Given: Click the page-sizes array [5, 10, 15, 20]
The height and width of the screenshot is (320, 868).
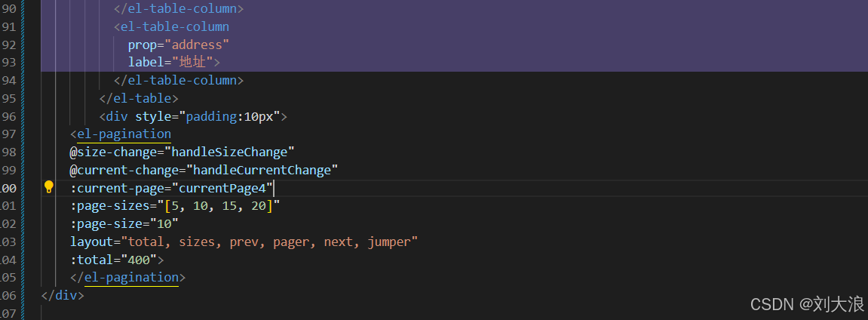Looking at the screenshot, I should tap(219, 205).
